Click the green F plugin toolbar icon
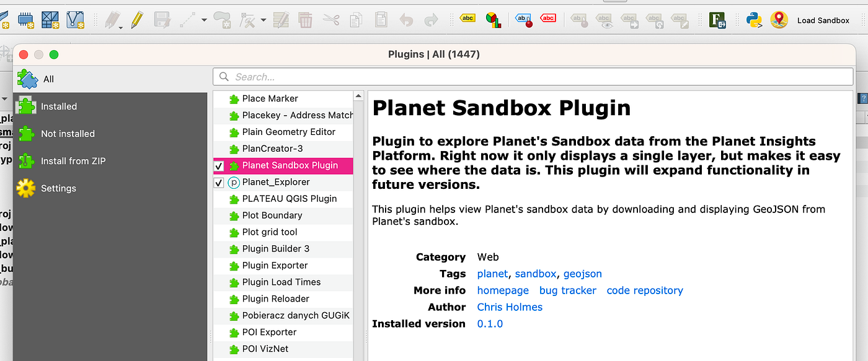This screenshot has height=361, width=868. tap(718, 20)
